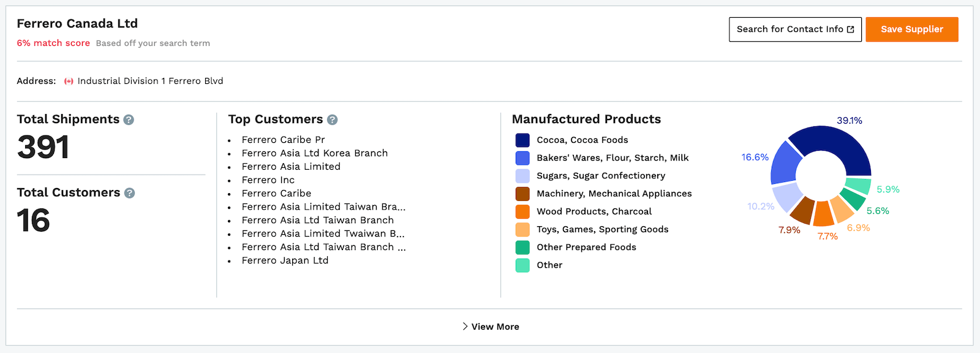Click the Canada flag icon beside address
The height and width of the screenshot is (353, 980).
[69, 81]
